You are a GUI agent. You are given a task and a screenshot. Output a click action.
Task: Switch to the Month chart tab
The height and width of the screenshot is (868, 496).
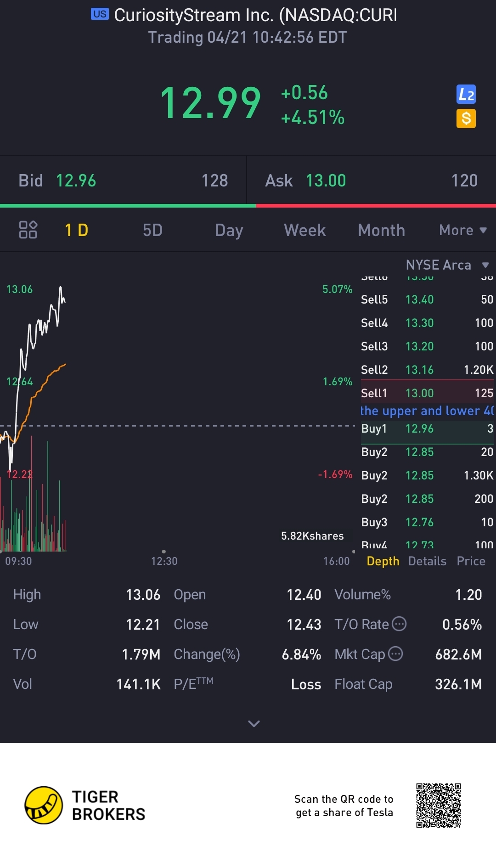click(x=381, y=230)
